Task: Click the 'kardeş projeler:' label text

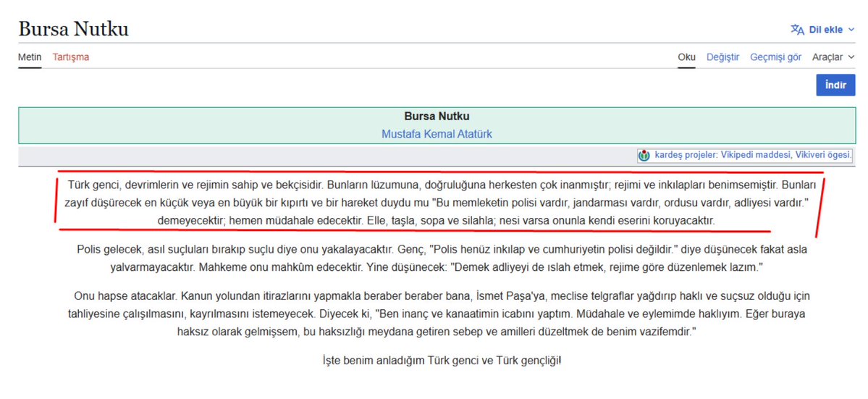Action: click(x=686, y=156)
